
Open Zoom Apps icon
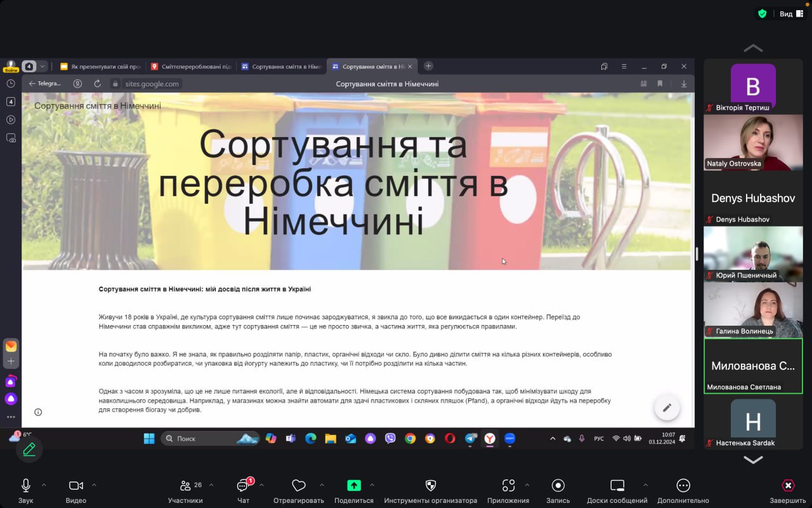pyautogui.click(x=508, y=486)
